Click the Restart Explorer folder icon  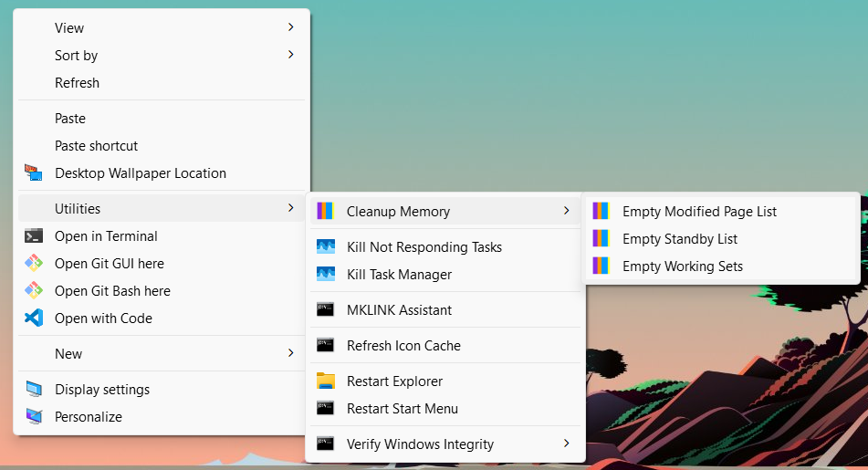click(x=326, y=381)
